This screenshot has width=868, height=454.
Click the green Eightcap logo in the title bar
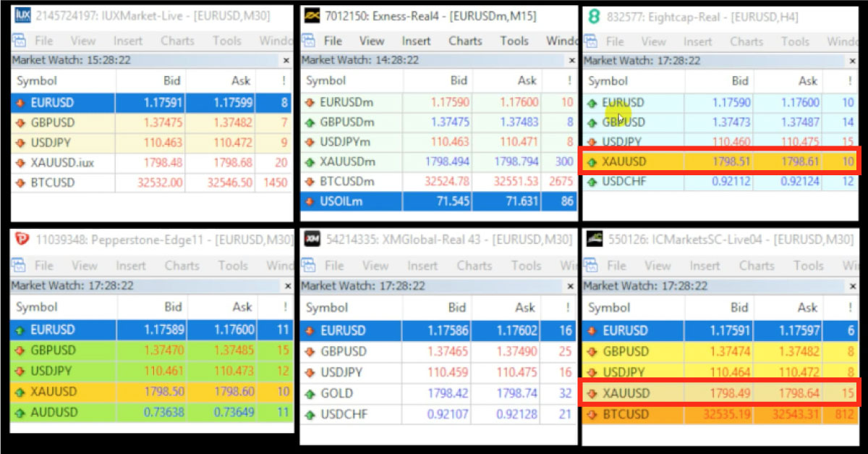593,16
